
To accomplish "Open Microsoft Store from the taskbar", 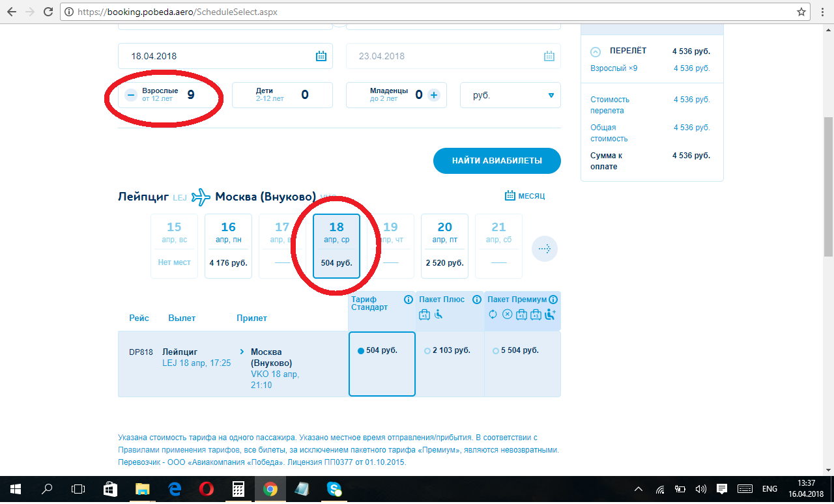I will pos(110,489).
